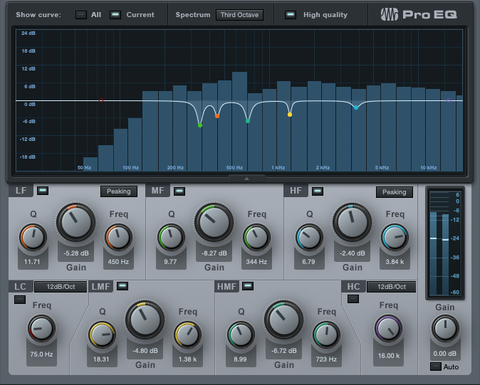Edit the HMF gain value -6.72 dB
This screenshot has width=480, height=385.
(x=284, y=351)
